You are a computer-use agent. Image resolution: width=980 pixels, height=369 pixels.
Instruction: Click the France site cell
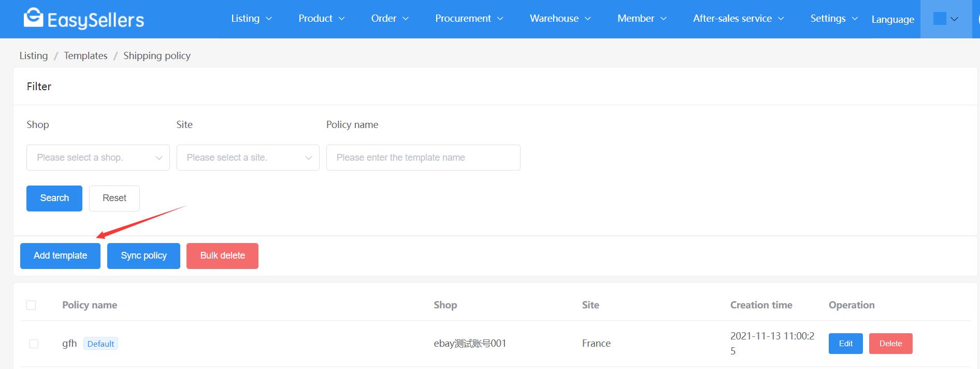[x=596, y=344]
